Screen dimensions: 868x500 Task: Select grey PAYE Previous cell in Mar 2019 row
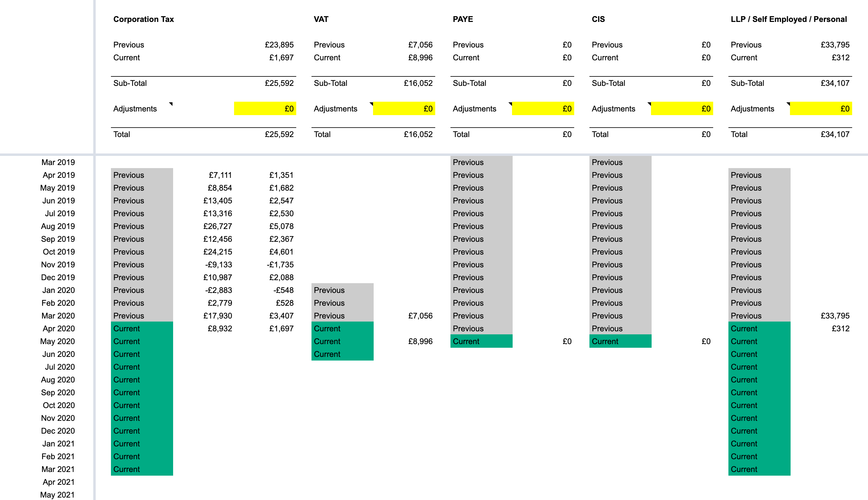(x=481, y=162)
